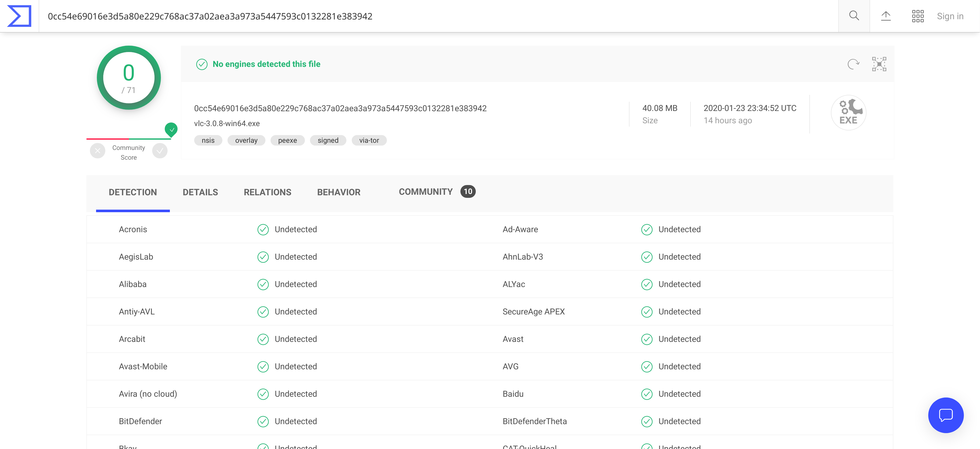Click the Alibaba engine name
The image size is (980, 449).
click(132, 284)
